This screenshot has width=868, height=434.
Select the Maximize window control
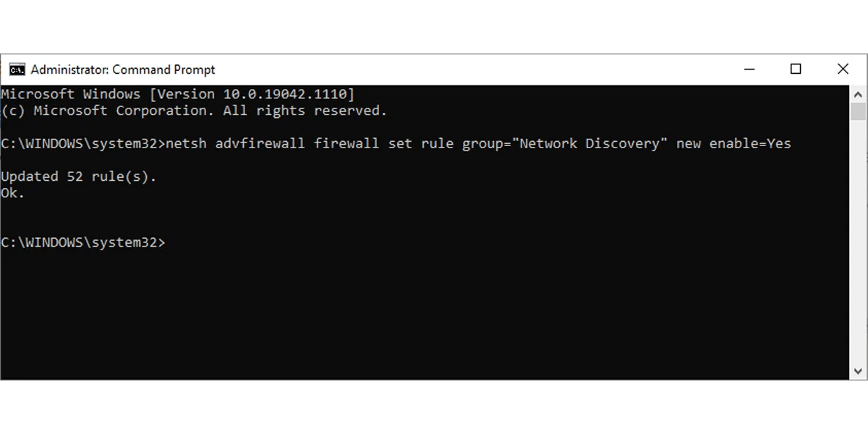point(796,69)
